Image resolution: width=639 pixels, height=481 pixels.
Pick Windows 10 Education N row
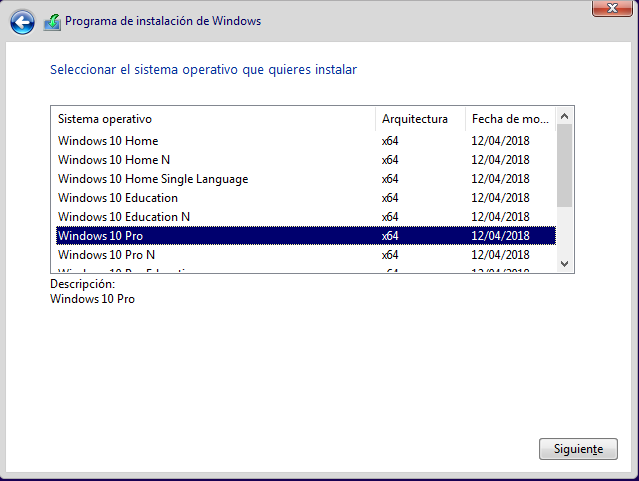306,217
